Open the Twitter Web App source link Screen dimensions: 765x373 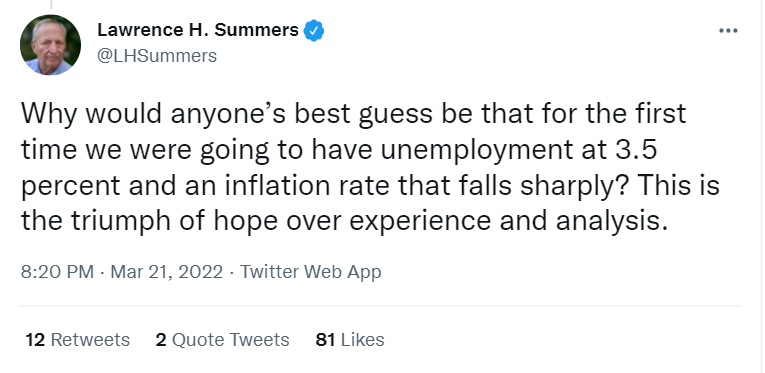(310, 272)
